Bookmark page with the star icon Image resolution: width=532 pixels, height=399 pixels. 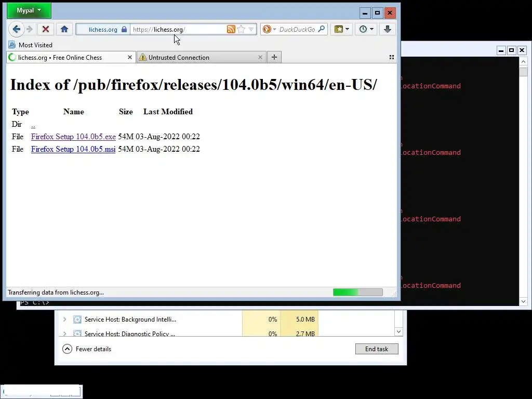click(x=241, y=29)
